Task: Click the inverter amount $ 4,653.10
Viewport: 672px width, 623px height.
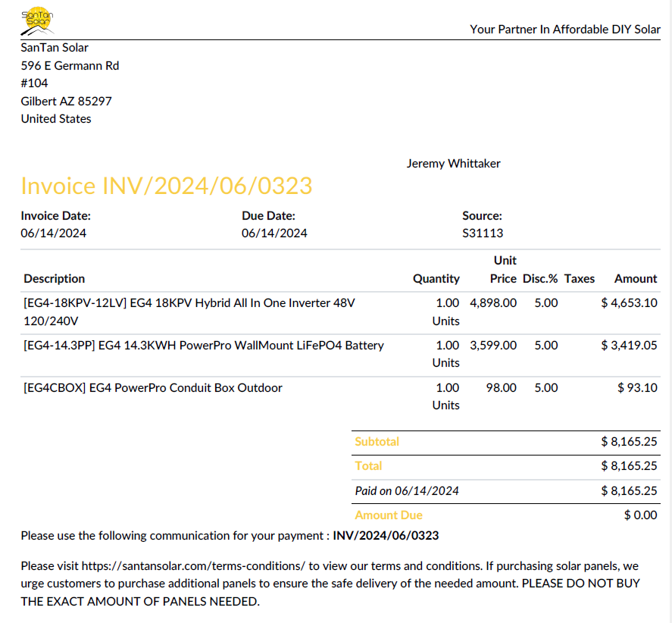Action: coord(629,303)
